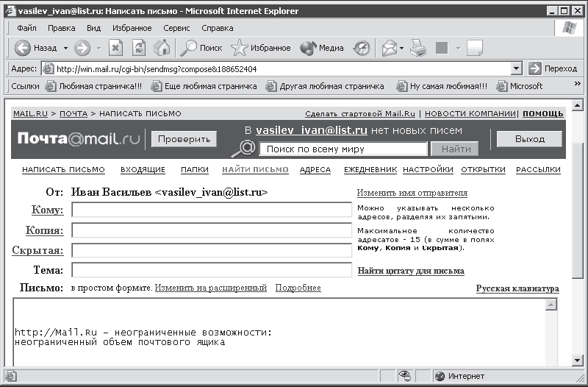This screenshot has width=588, height=387.
Task: Open the Избранное menu
Action: 132,28
